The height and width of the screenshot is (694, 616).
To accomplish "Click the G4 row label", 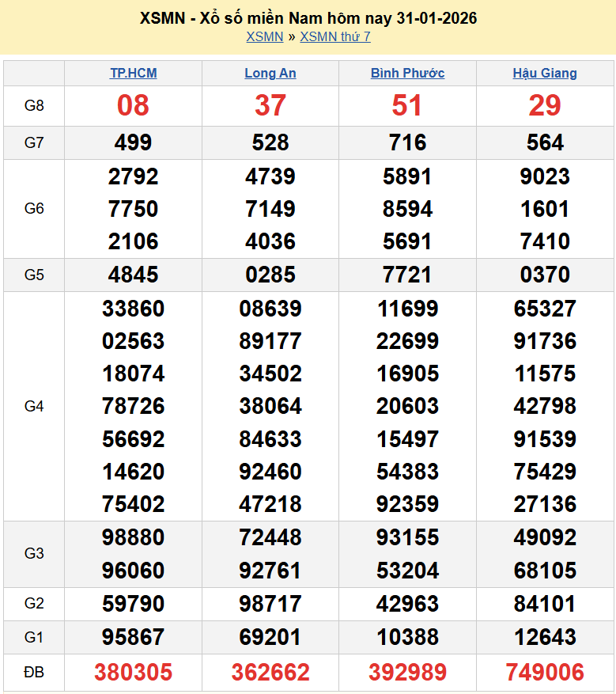I will click(34, 406).
